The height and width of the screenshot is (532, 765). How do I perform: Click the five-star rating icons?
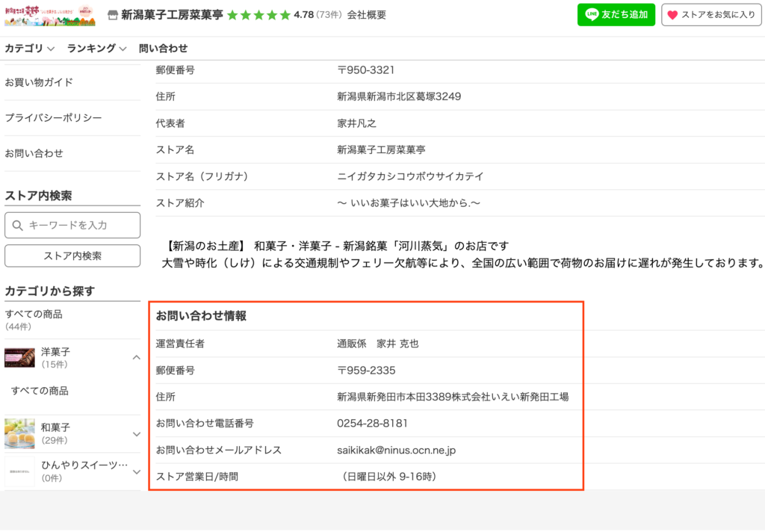click(x=258, y=15)
